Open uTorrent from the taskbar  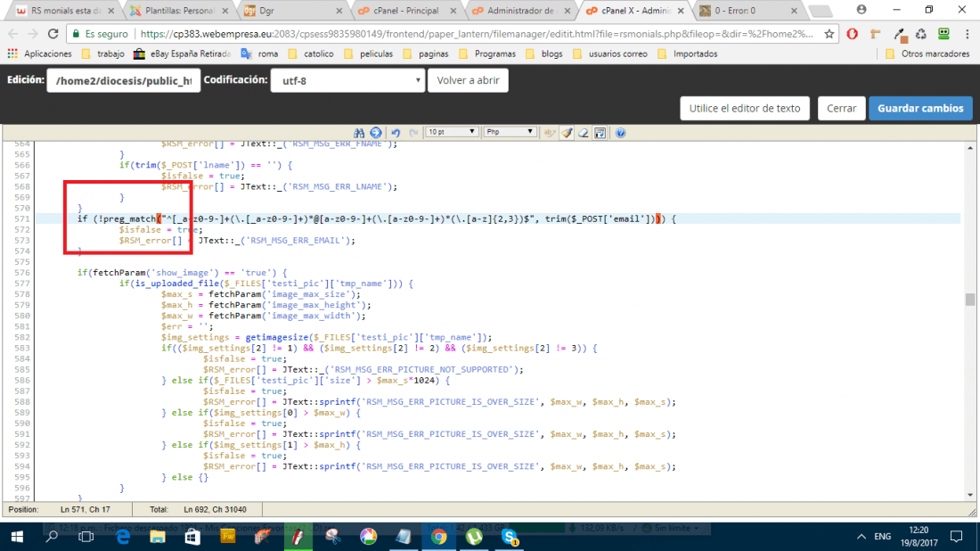click(474, 537)
